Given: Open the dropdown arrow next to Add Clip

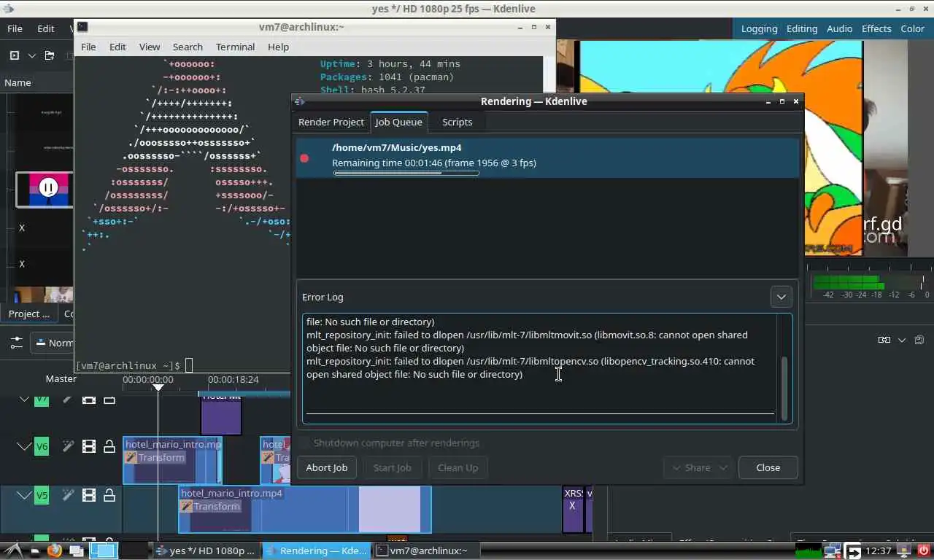Looking at the screenshot, I should [x=31, y=55].
